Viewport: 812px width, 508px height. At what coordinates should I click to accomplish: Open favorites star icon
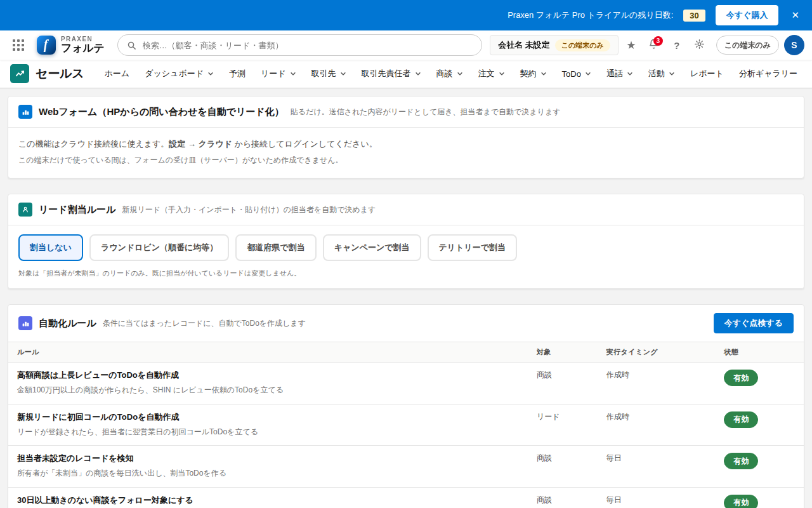point(631,45)
